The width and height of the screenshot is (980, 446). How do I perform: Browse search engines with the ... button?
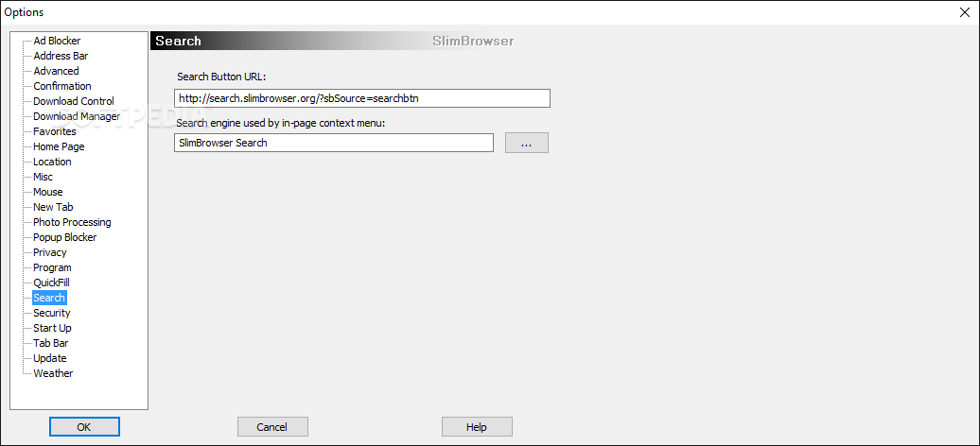click(526, 143)
